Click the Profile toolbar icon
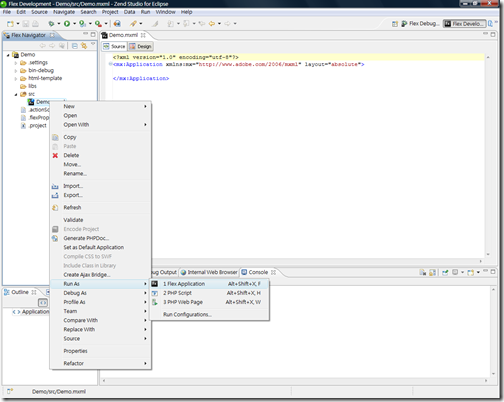 click(82, 24)
